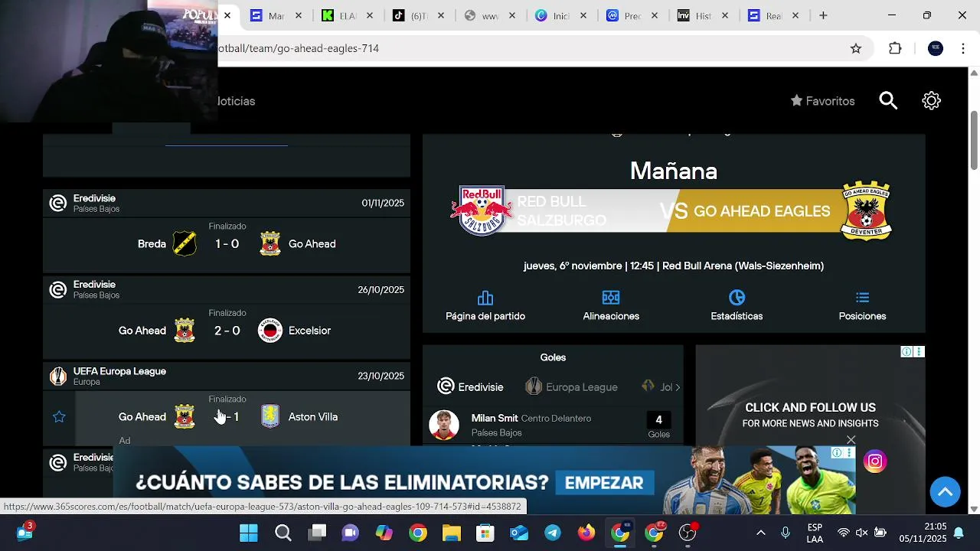980x551 pixels.
Task: Open the Chrome profile avatar
Action: click(x=936, y=48)
